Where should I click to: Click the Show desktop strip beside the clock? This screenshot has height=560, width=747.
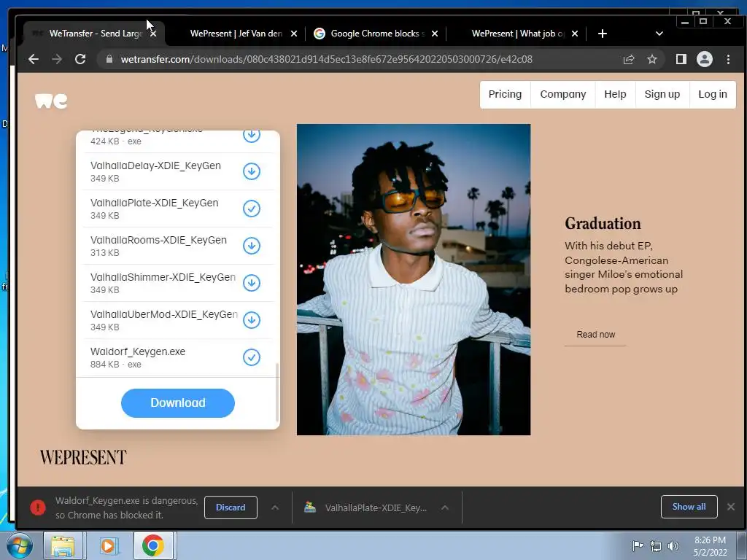click(742, 545)
